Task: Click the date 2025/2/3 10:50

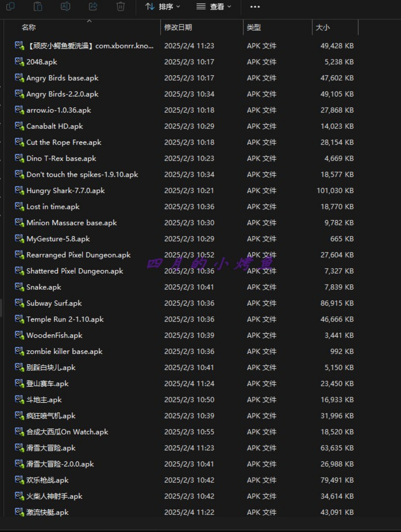Action: click(189, 400)
